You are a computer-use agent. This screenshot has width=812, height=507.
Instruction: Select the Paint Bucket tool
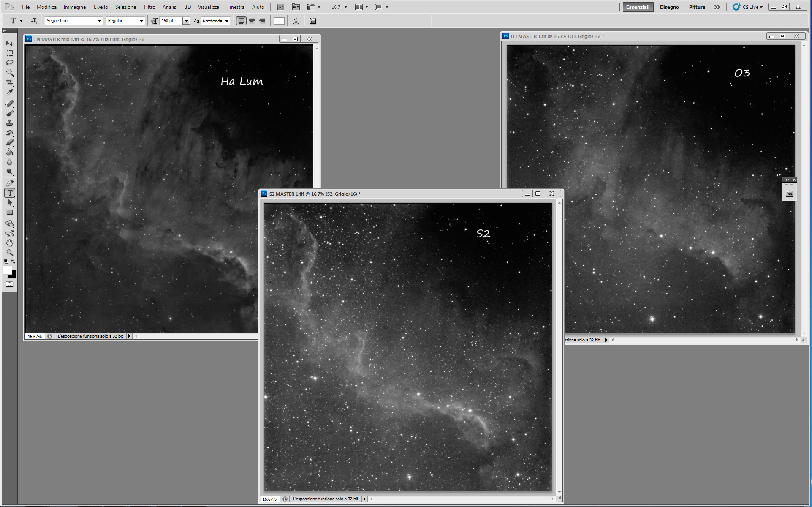coord(10,152)
